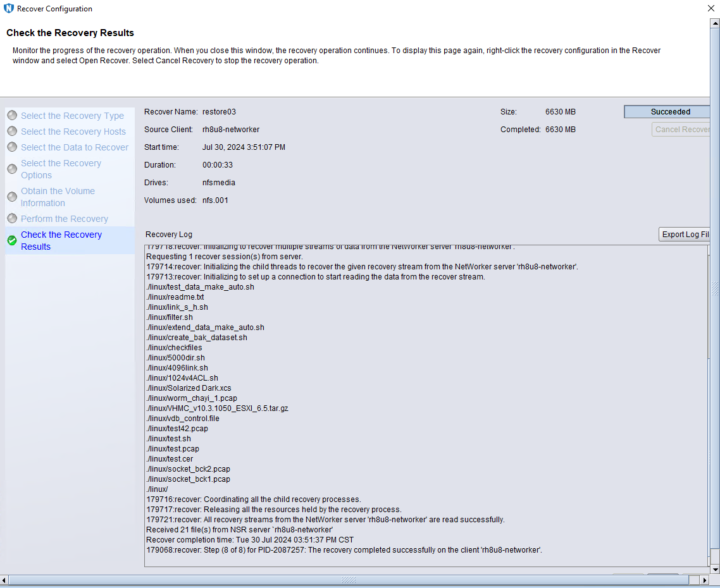Click log line ./linux/readme.txt

pyautogui.click(x=175, y=297)
